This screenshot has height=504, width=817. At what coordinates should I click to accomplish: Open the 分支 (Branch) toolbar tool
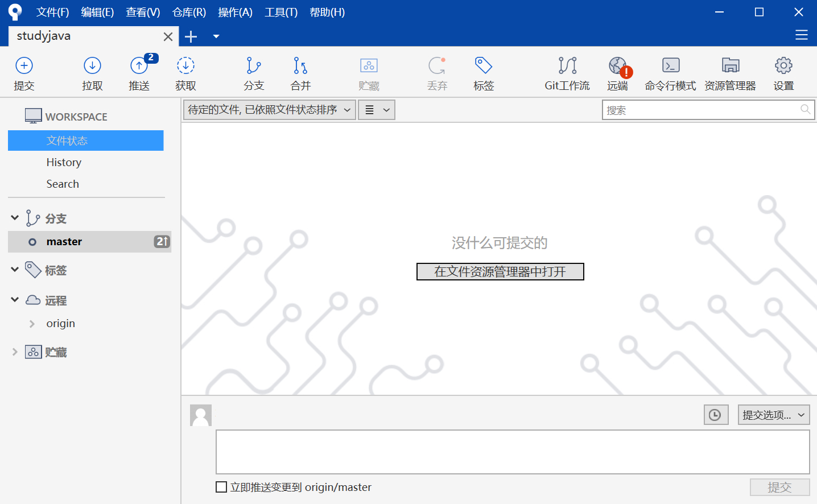coord(254,73)
